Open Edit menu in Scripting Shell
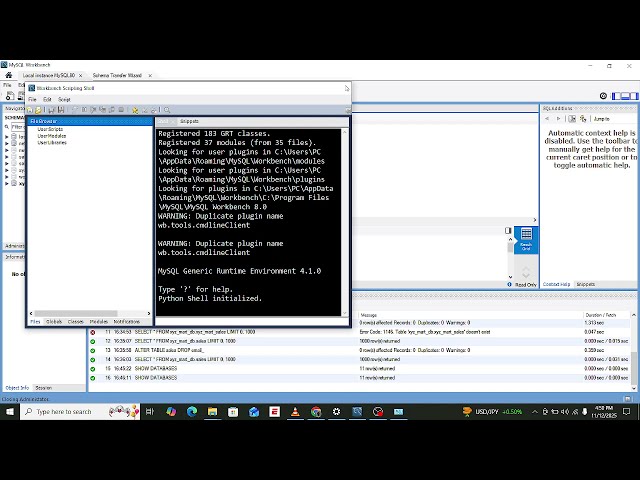The width and height of the screenshot is (640, 480). [47, 100]
